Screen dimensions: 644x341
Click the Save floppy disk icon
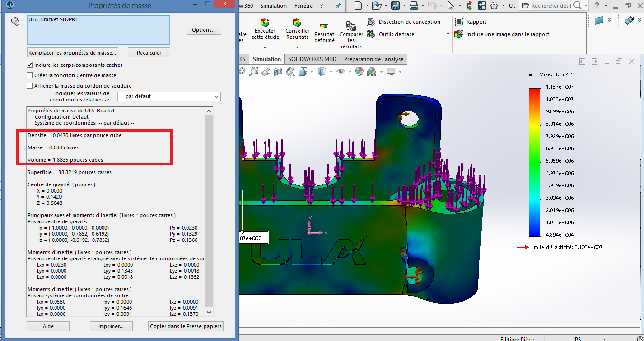point(395,6)
